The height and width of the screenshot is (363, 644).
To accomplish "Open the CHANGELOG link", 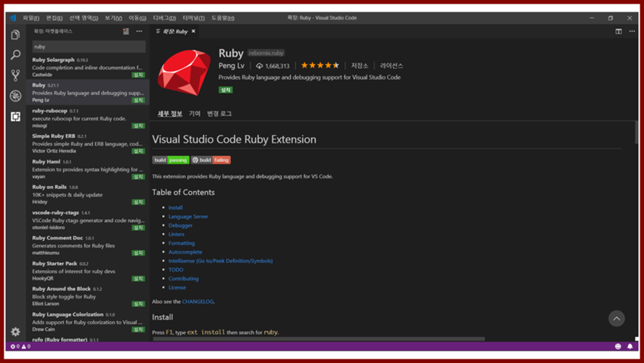I will point(198,301).
